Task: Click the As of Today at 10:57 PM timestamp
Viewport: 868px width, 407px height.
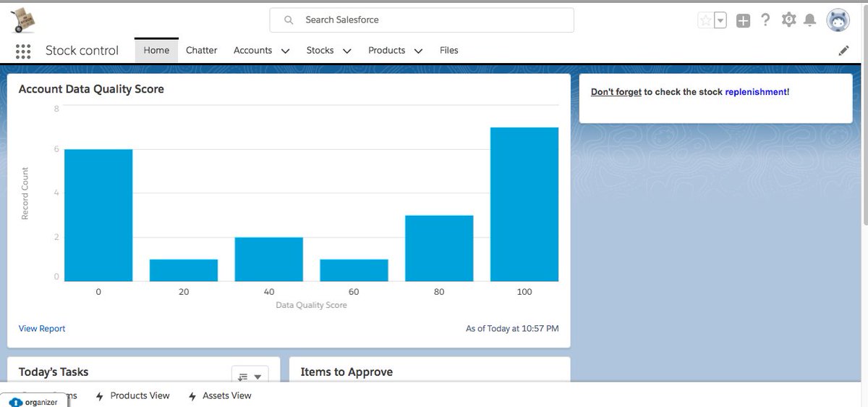Action: [x=512, y=329]
